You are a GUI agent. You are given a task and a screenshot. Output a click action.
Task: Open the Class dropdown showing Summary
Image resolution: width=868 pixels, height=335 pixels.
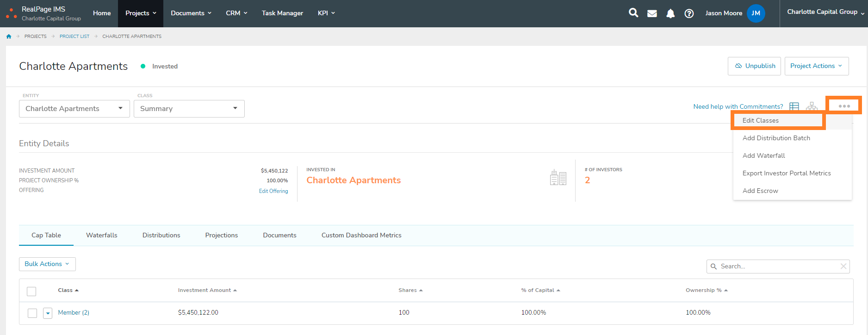(x=189, y=109)
